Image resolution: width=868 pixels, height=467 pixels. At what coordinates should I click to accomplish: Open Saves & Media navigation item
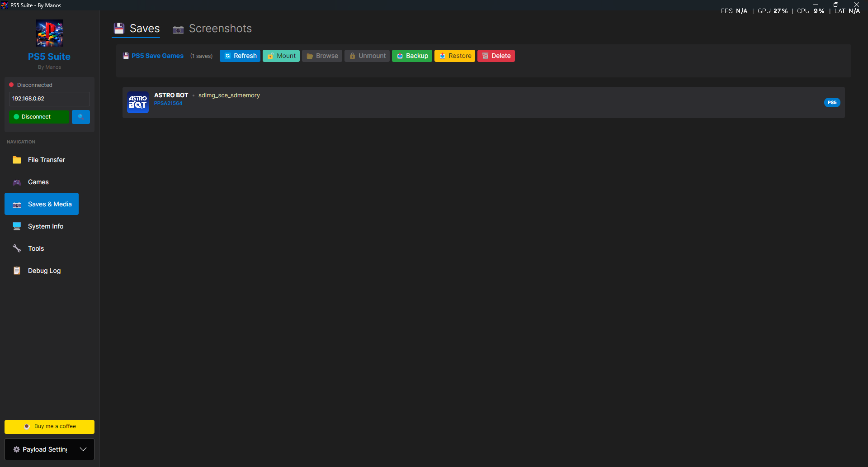42,204
